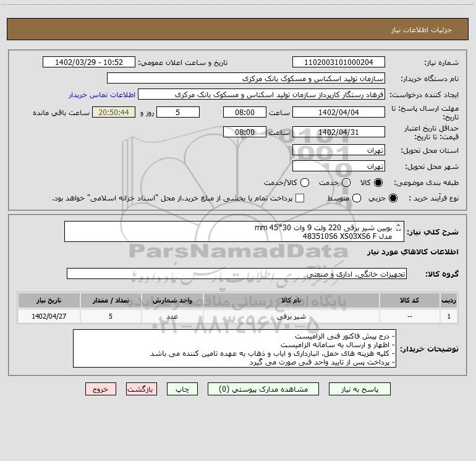This screenshot has height=461, width=476.
Task: Click the countdown timer 20:50:44
Action: tap(114, 113)
